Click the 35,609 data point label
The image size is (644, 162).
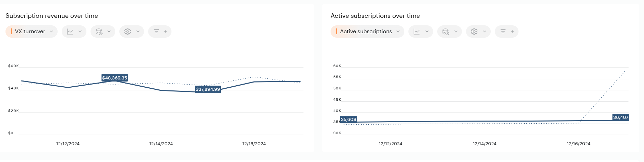click(x=348, y=120)
